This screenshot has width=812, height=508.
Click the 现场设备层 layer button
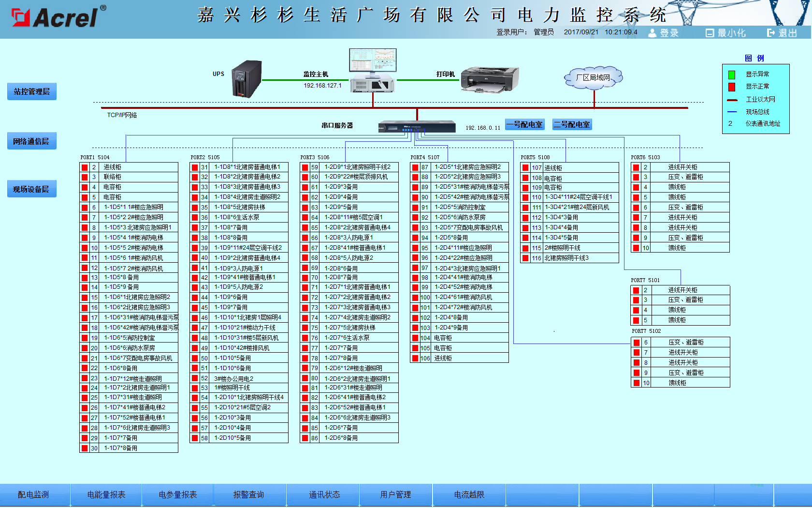coord(32,189)
